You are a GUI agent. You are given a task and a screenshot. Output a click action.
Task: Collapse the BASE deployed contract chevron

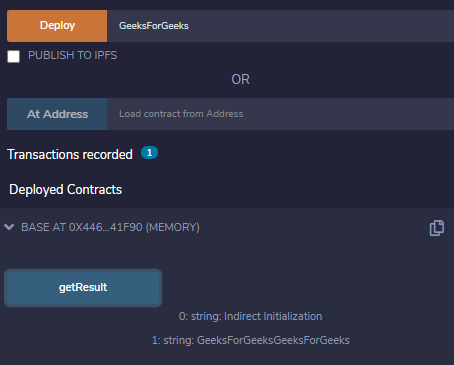click(9, 227)
